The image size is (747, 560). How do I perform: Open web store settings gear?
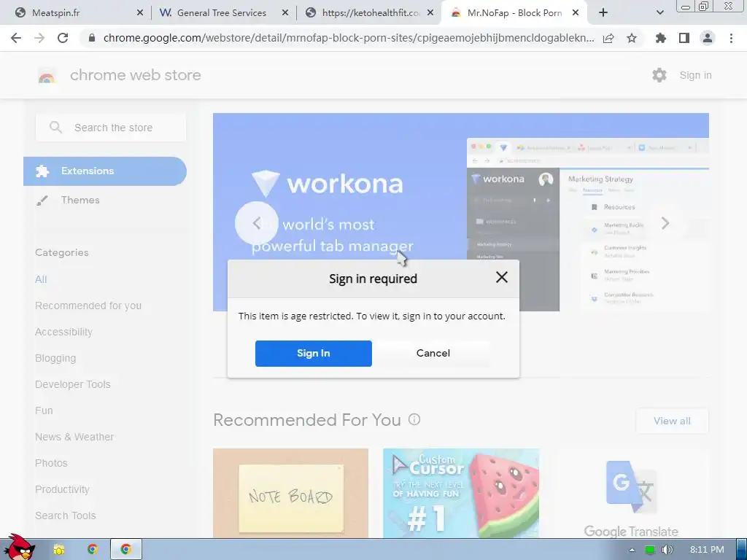coord(659,75)
